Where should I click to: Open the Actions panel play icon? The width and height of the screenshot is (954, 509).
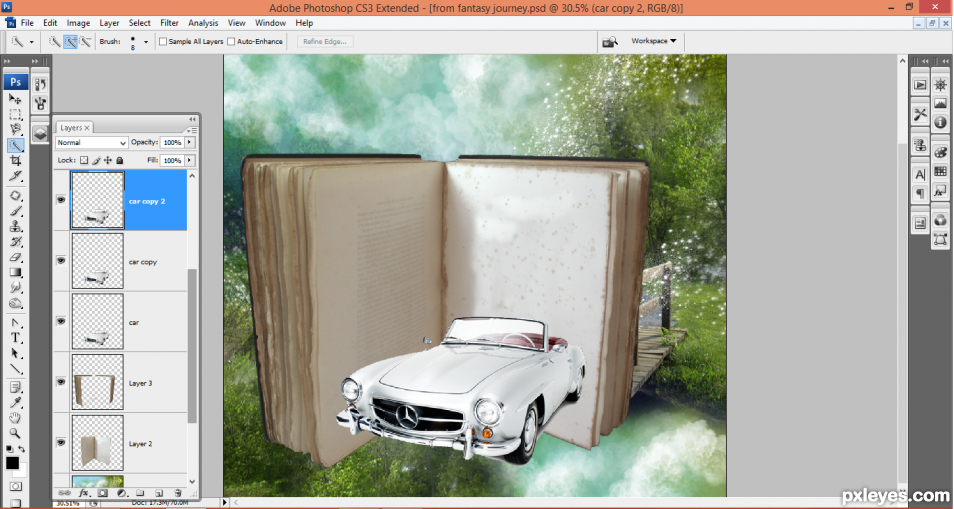[x=920, y=86]
